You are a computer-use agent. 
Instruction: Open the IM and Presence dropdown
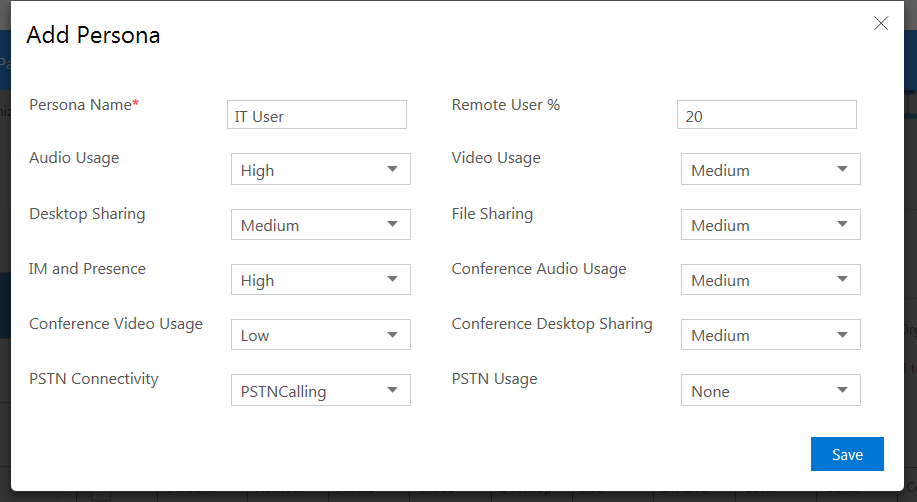pos(320,280)
